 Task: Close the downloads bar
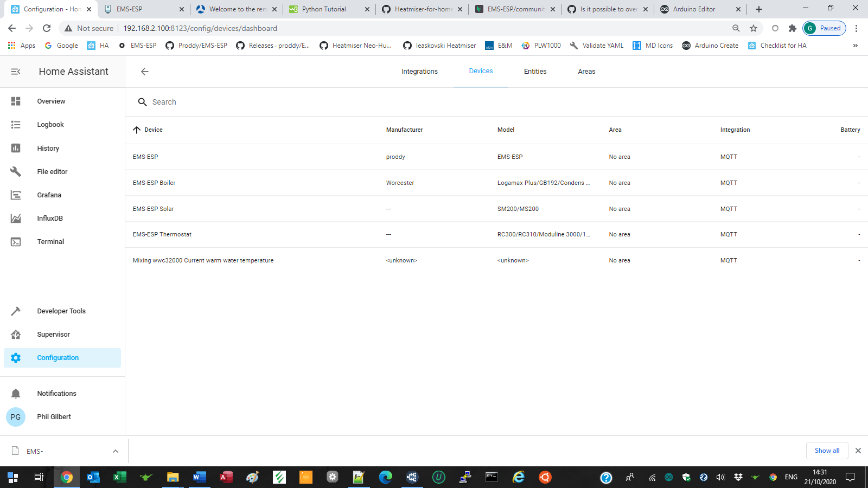[858, 451]
